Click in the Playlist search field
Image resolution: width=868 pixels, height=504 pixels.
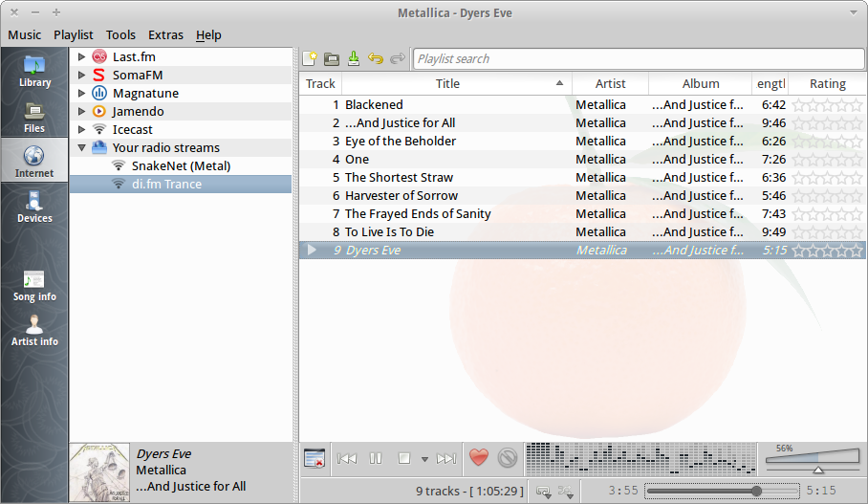point(639,58)
